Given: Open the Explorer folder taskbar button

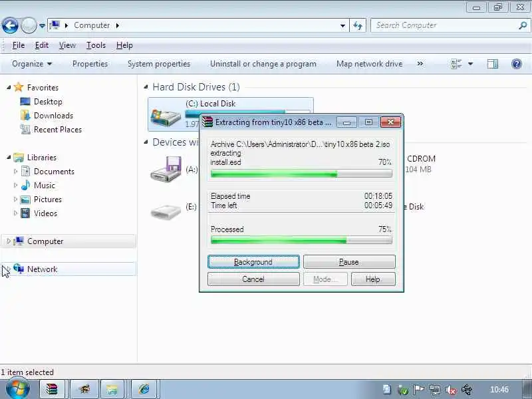Looking at the screenshot, I should tap(112, 389).
